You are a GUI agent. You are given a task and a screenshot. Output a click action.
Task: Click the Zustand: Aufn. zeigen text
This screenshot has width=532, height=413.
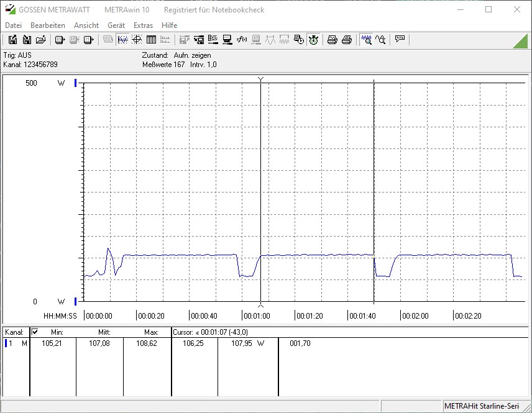(x=177, y=55)
